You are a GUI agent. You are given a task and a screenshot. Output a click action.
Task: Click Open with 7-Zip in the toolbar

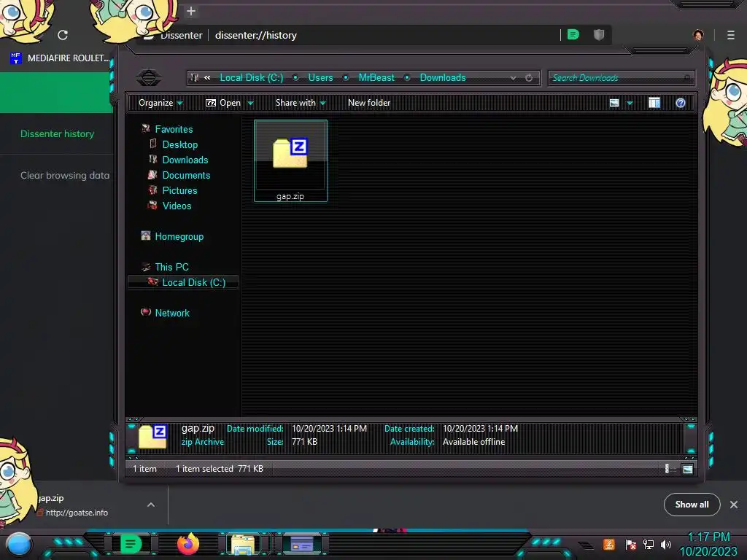(223, 103)
